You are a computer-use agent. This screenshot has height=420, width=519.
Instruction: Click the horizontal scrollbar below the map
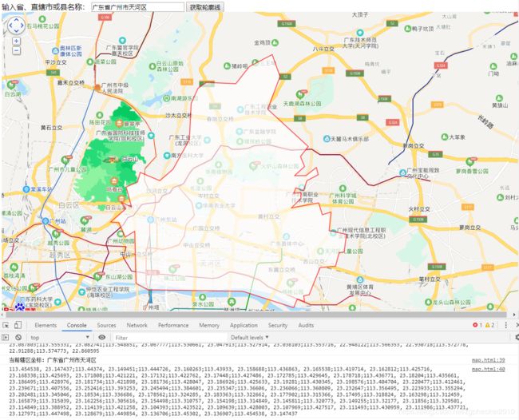point(256,315)
